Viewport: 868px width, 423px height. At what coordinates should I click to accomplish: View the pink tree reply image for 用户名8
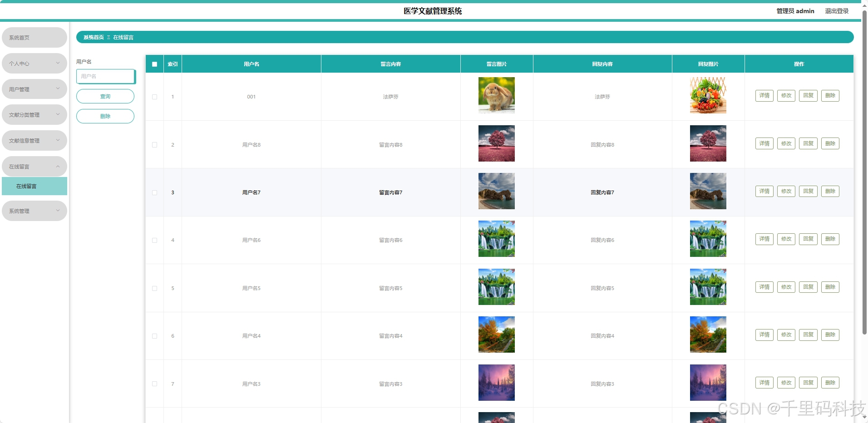tap(708, 143)
